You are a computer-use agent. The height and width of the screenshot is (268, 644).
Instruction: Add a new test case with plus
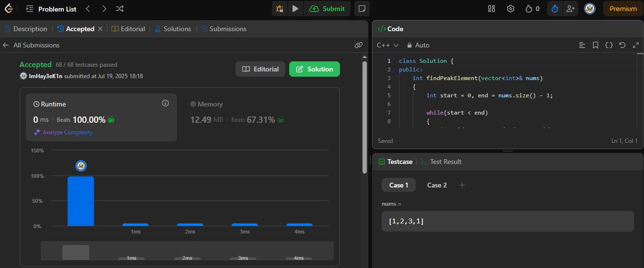(x=462, y=185)
